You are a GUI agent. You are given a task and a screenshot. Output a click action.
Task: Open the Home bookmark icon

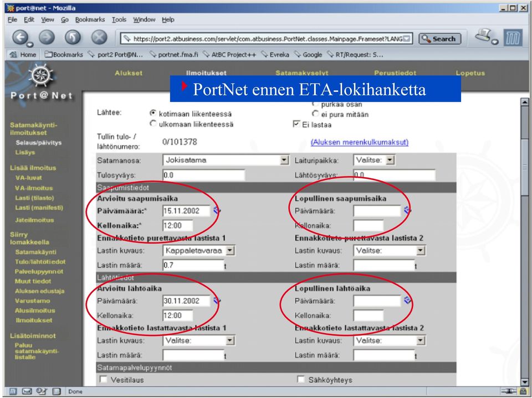[13, 54]
